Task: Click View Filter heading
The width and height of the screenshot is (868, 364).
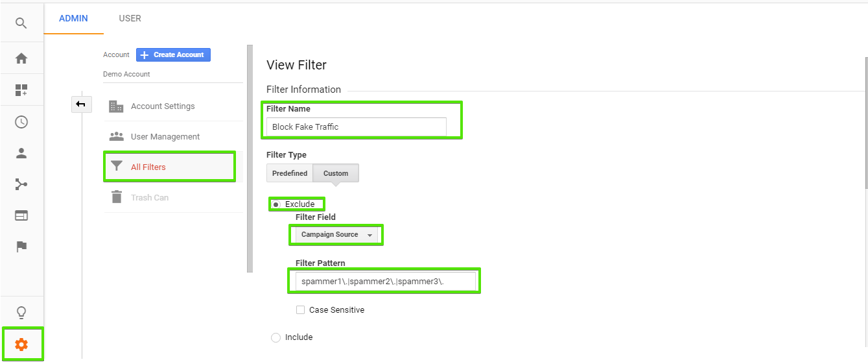Action: click(x=297, y=65)
